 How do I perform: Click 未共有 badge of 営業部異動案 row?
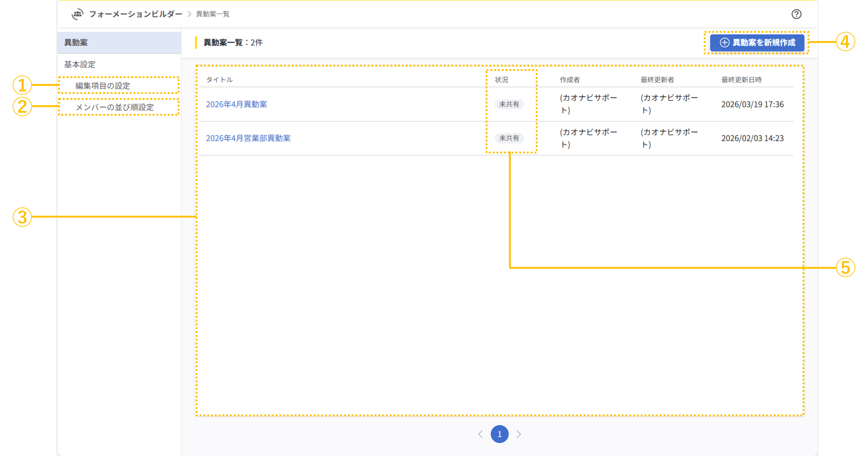click(509, 138)
